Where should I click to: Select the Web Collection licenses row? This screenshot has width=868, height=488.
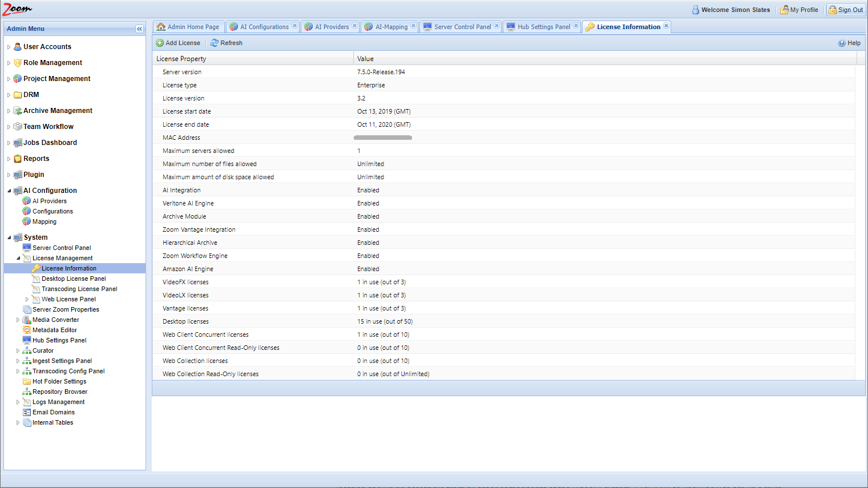click(504, 361)
